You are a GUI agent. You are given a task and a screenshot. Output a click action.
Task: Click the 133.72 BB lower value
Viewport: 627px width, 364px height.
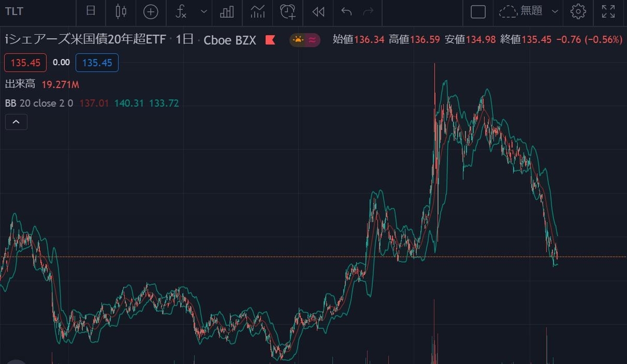tap(164, 103)
